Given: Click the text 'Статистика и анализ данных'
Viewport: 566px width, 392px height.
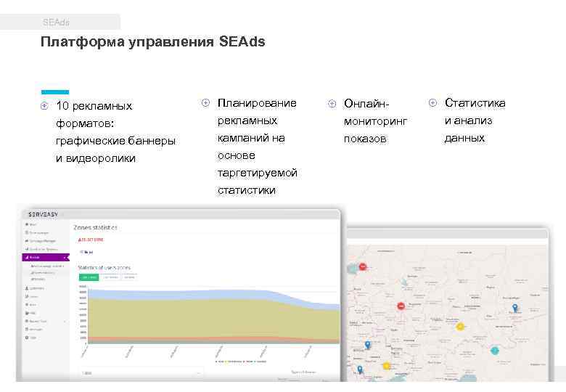Looking at the screenshot, I should (x=475, y=121).
